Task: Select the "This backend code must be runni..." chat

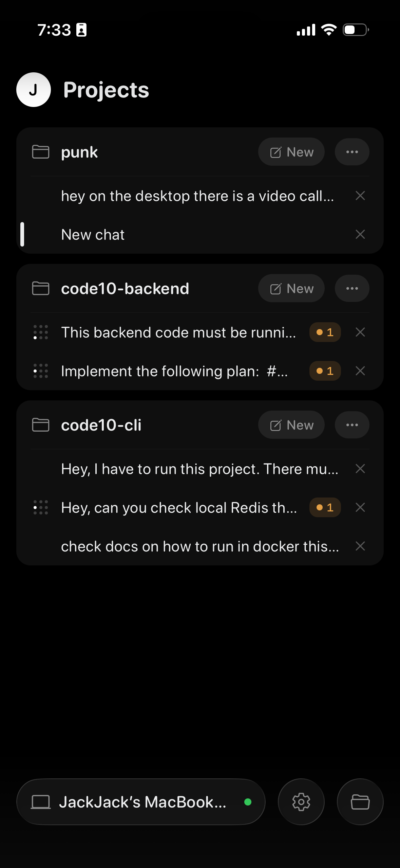Action: pyautogui.click(x=178, y=332)
